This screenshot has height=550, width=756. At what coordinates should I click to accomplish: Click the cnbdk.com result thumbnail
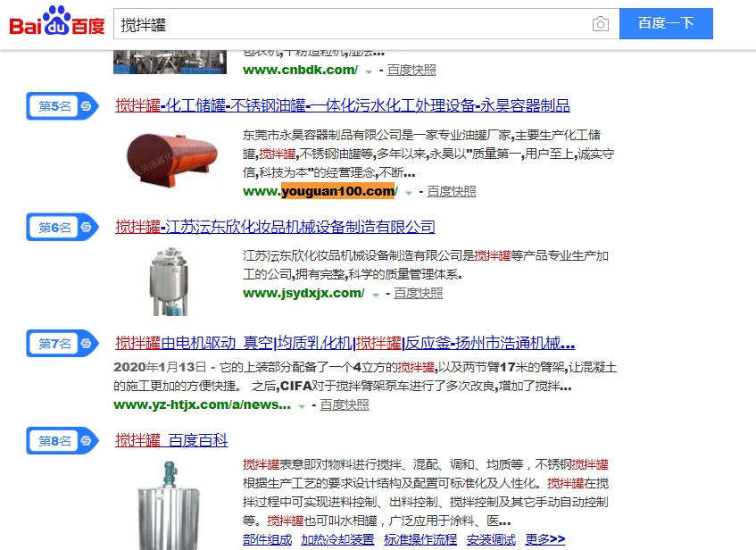click(170, 62)
